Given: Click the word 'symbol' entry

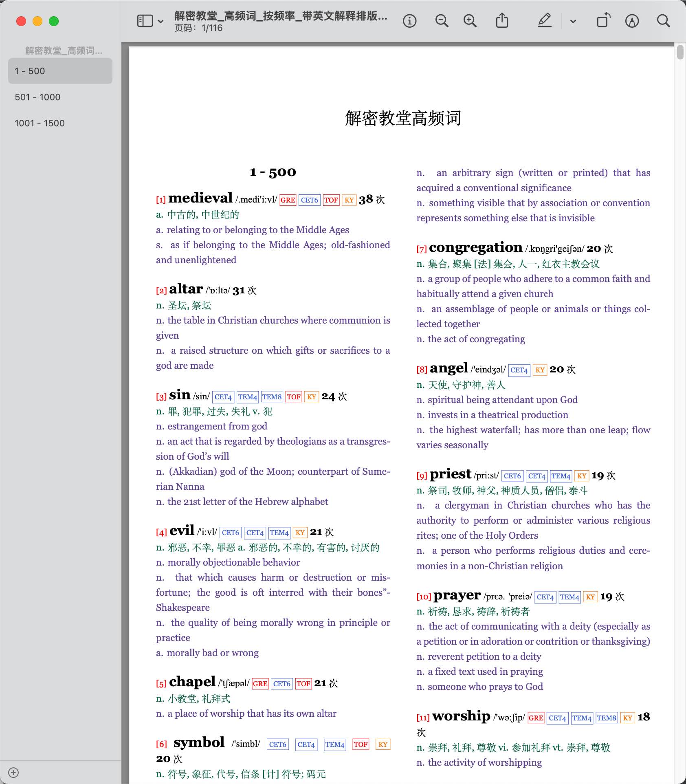Looking at the screenshot, I should (x=199, y=742).
